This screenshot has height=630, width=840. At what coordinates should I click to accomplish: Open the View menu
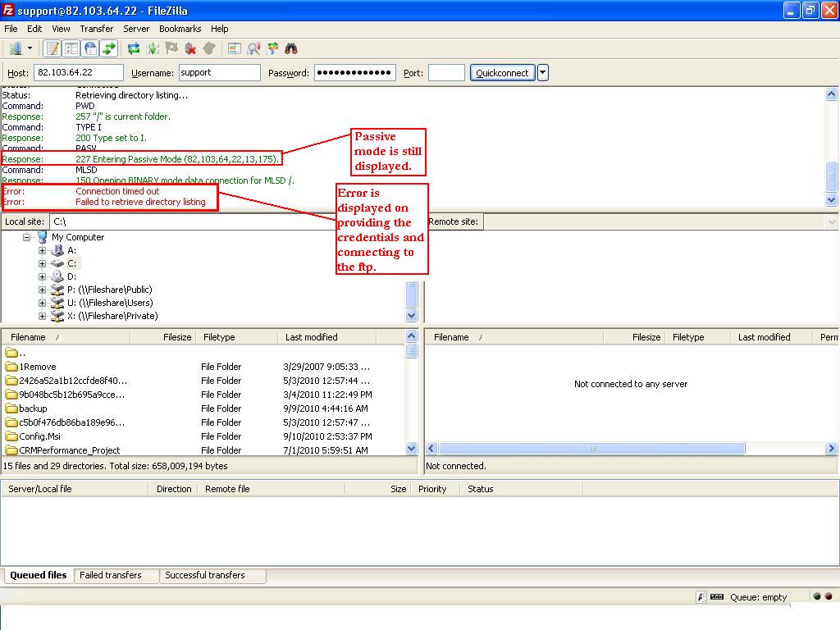(61, 29)
